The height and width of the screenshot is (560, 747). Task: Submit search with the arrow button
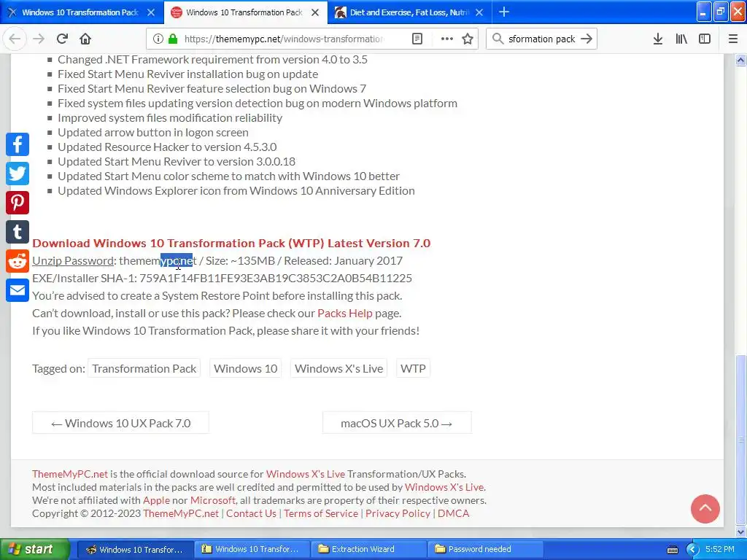pyautogui.click(x=587, y=39)
